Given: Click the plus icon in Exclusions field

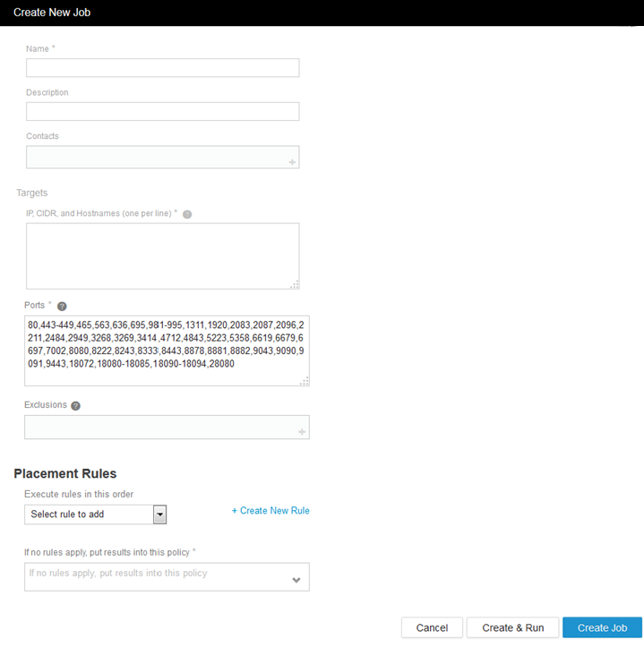Looking at the screenshot, I should (302, 432).
